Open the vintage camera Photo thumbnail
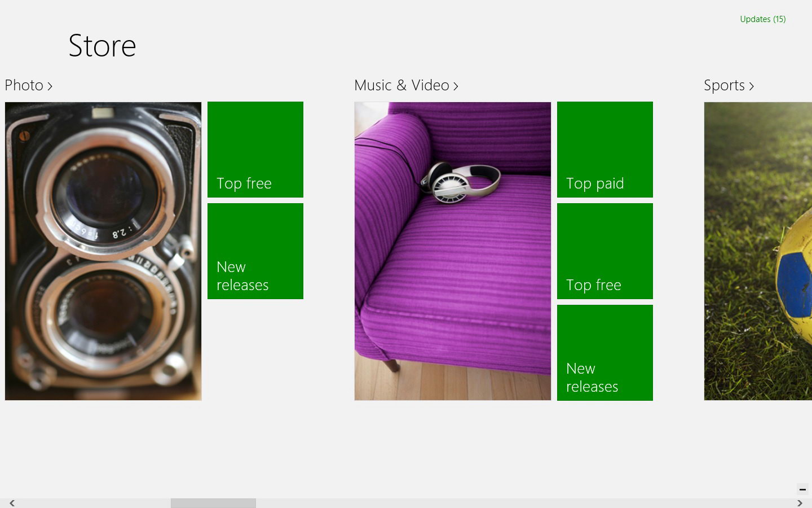Viewport: 812px width, 508px height. (x=103, y=251)
